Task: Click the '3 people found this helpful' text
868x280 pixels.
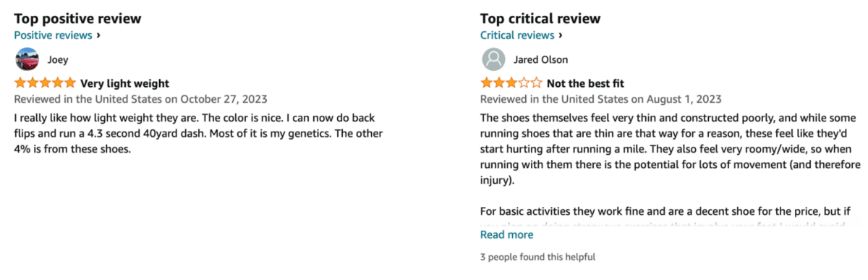Action: 537,257
